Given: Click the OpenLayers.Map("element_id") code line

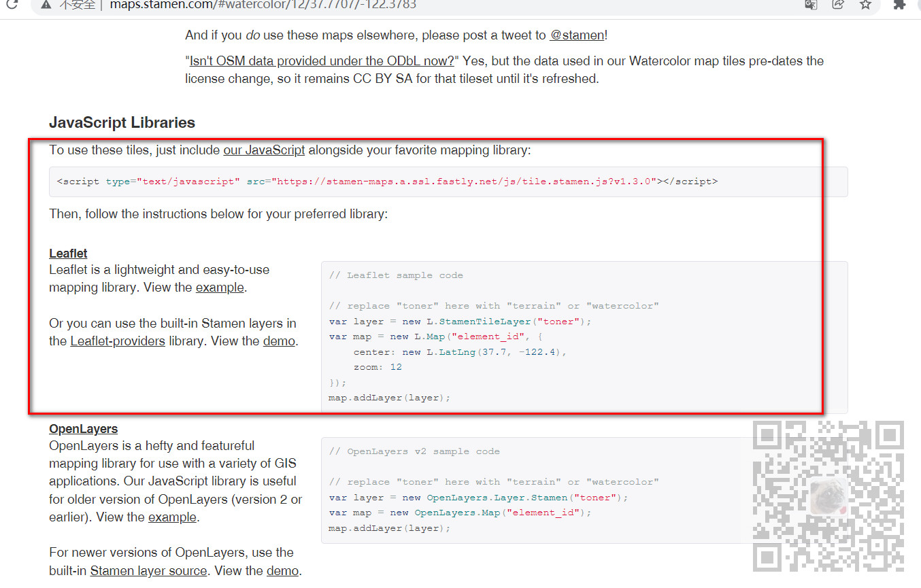Looking at the screenshot, I should coord(460,512).
